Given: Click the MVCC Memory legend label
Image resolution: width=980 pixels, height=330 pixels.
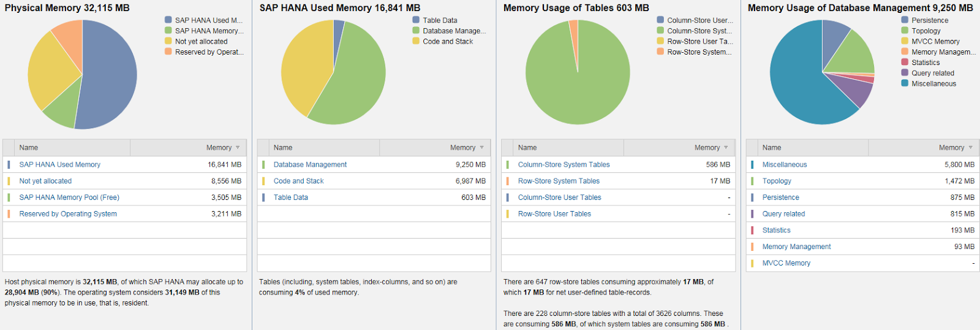Looking at the screenshot, I should 935,41.
